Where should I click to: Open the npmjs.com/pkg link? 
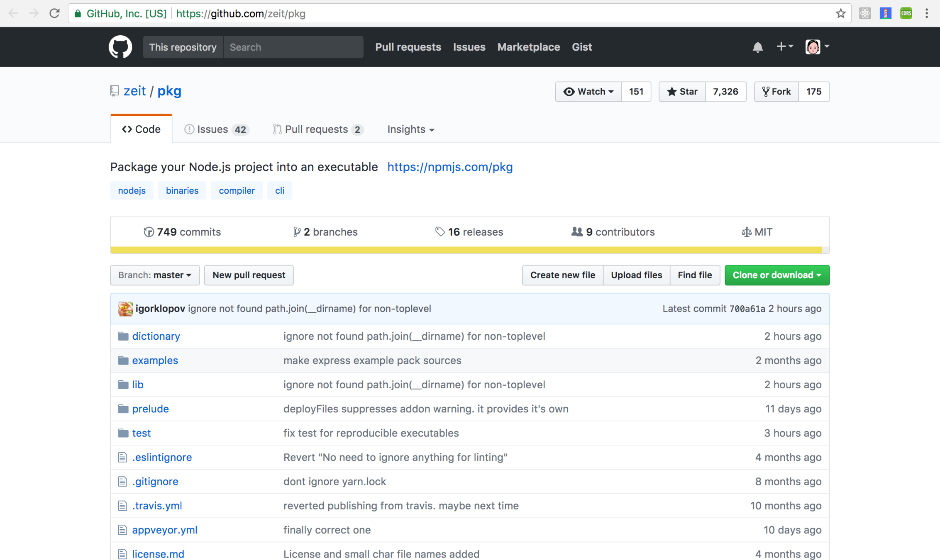[x=450, y=167]
